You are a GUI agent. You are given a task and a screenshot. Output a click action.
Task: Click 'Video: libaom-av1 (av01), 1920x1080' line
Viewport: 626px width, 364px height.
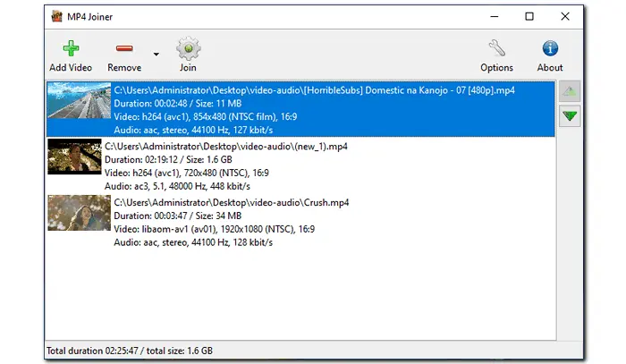[x=214, y=230]
